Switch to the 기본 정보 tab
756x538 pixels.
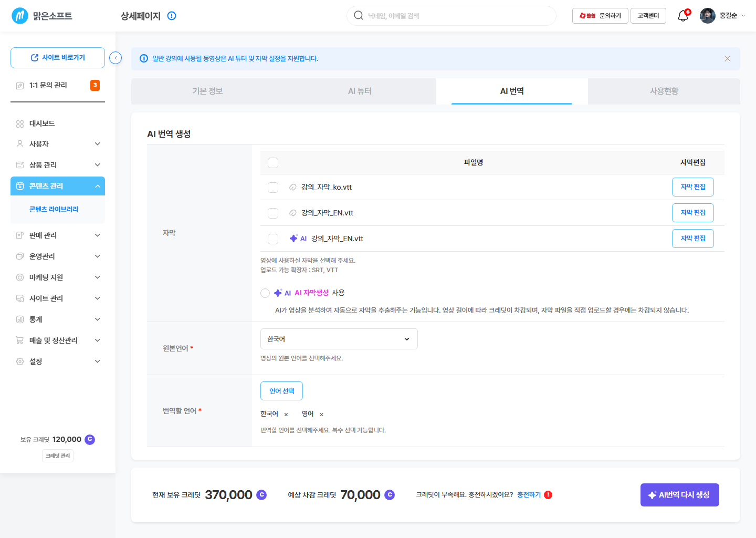(207, 91)
